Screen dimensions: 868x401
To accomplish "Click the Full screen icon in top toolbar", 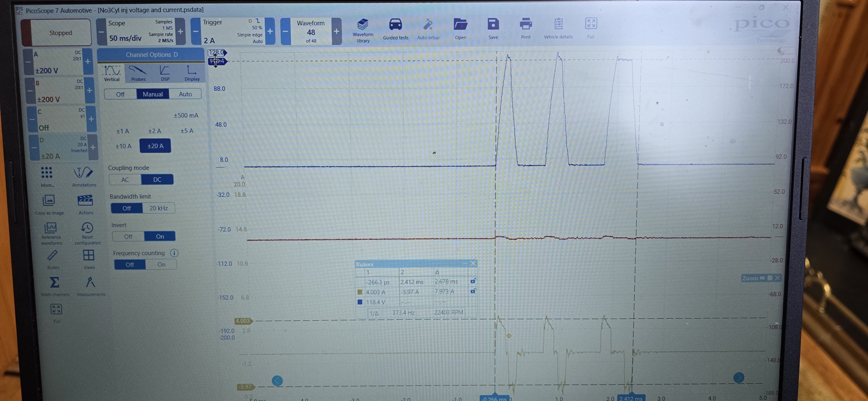I will 591,29.
